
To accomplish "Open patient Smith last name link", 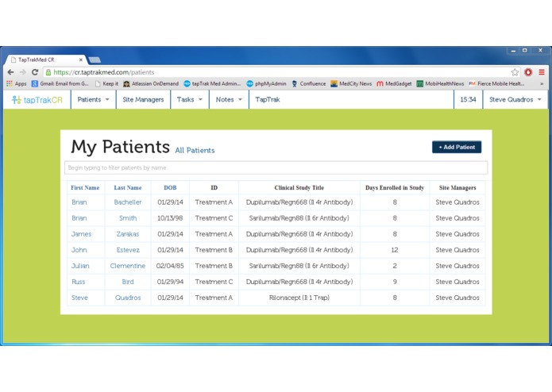I will coord(128,218).
